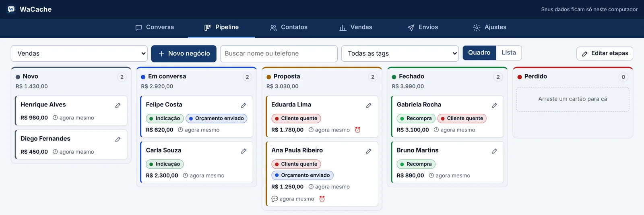Click clock icon on Henrique Alves card

[55, 118]
